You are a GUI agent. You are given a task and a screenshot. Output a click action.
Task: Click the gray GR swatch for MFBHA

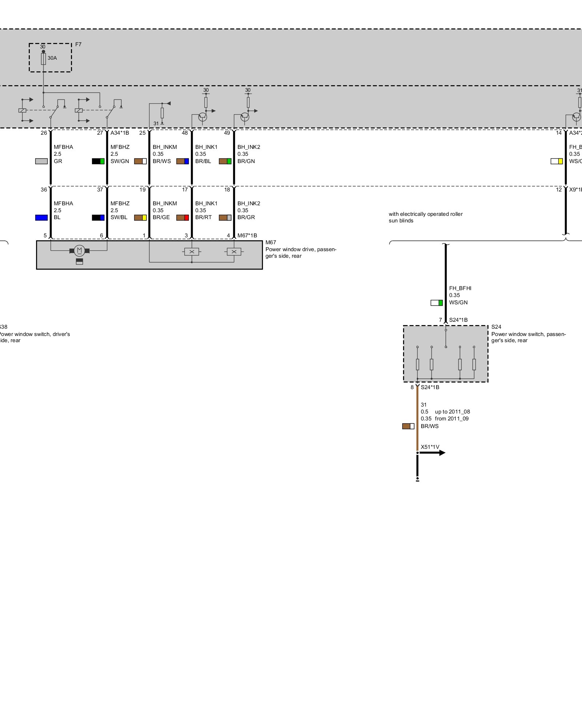tap(41, 161)
